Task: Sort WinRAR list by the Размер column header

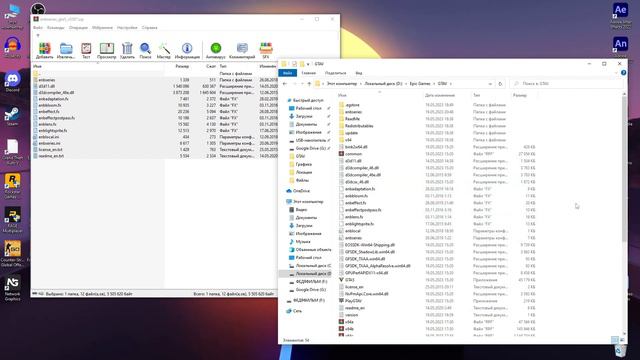Action: (x=182, y=66)
